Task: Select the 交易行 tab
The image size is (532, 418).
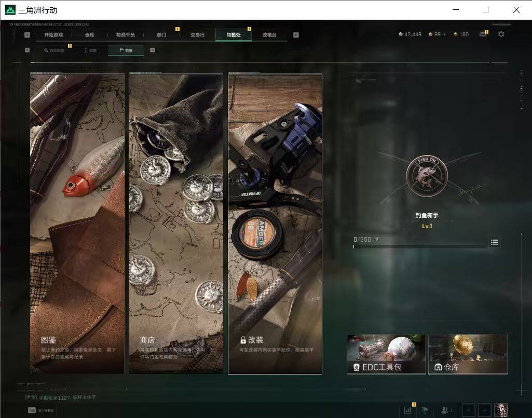Action: click(197, 35)
